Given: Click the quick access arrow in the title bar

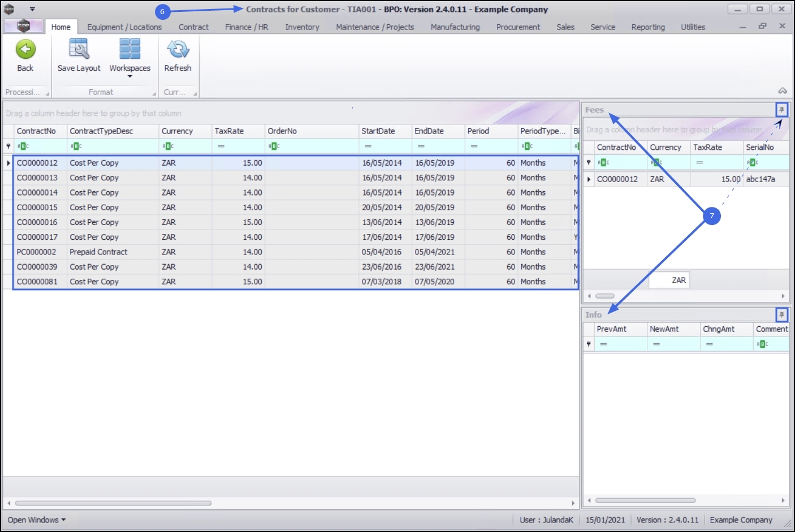Looking at the screenshot, I should coord(32,9).
